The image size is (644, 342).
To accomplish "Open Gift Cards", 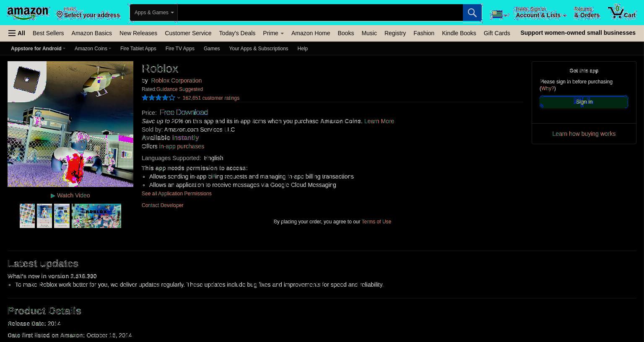I will click(x=497, y=33).
